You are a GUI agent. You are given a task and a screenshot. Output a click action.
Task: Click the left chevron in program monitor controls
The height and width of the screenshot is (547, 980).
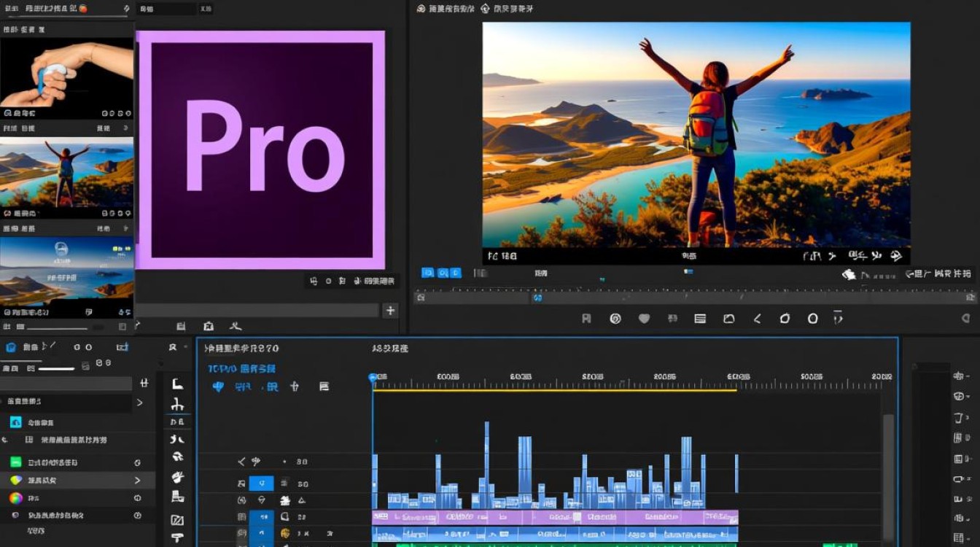click(x=758, y=319)
